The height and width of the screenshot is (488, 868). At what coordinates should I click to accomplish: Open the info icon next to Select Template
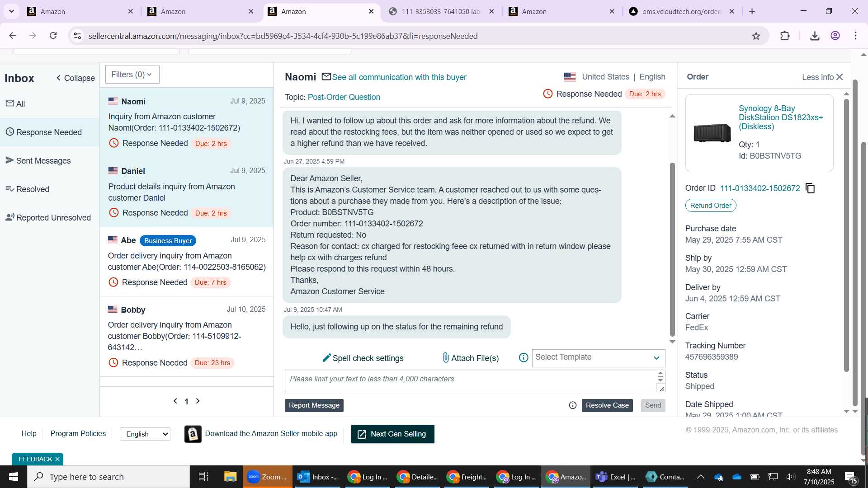[x=524, y=358]
